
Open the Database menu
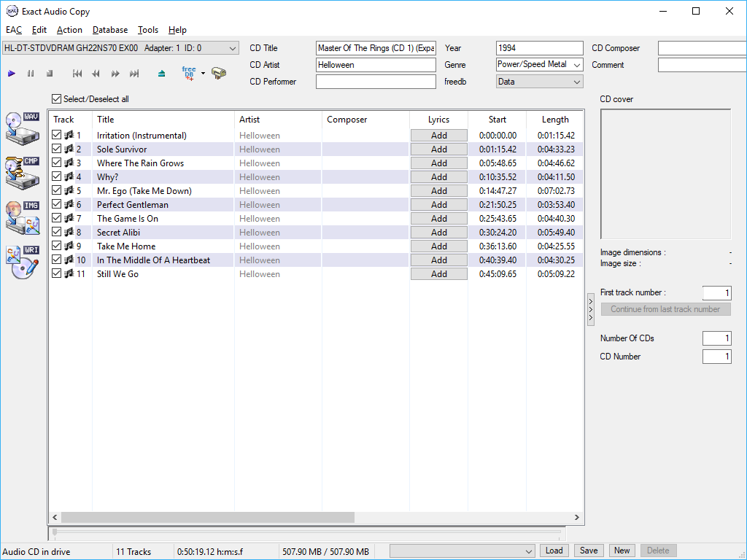110,29
